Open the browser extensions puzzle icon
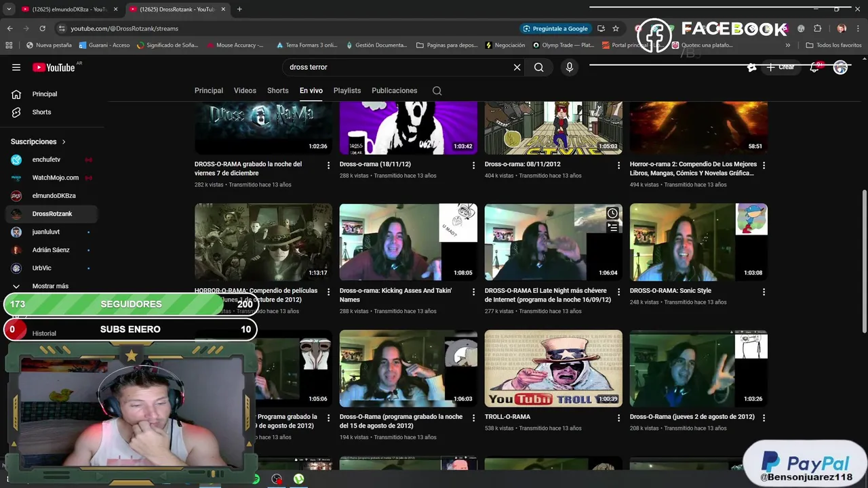Image resolution: width=868 pixels, height=488 pixels. tap(818, 28)
